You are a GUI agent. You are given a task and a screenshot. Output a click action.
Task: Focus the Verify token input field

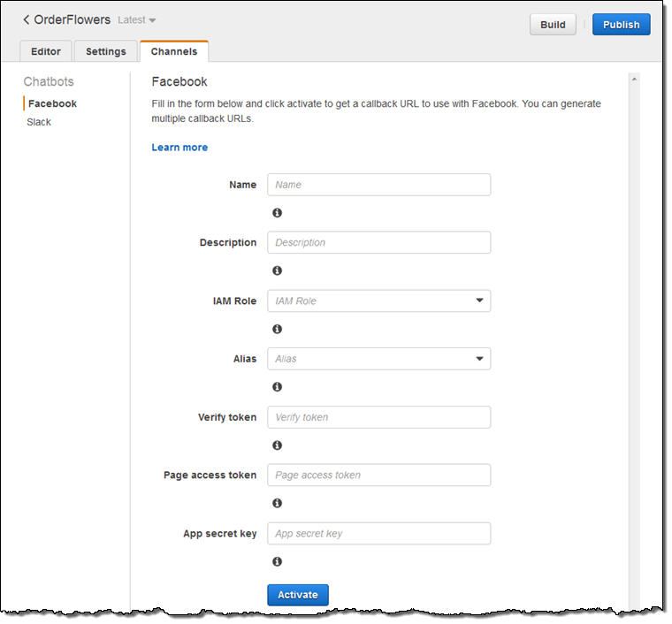tap(378, 417)
